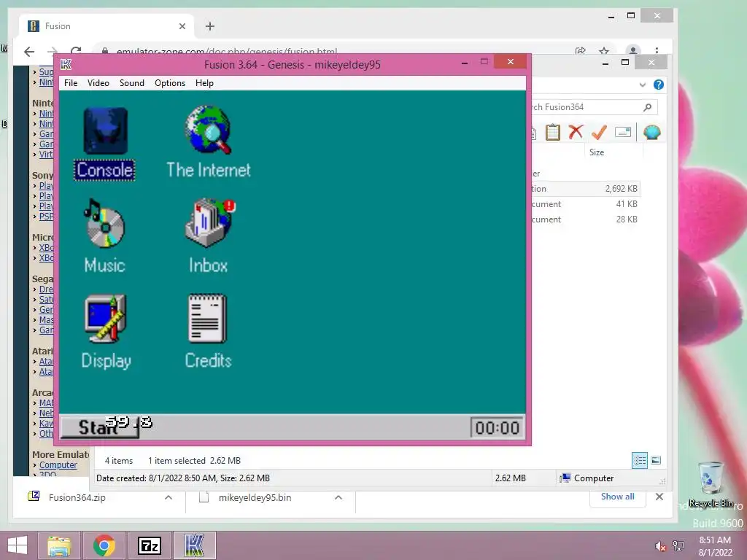Open 7-Zip from the taskbar
The width and height of the screenshot is (747, 560).
(149, 545)
